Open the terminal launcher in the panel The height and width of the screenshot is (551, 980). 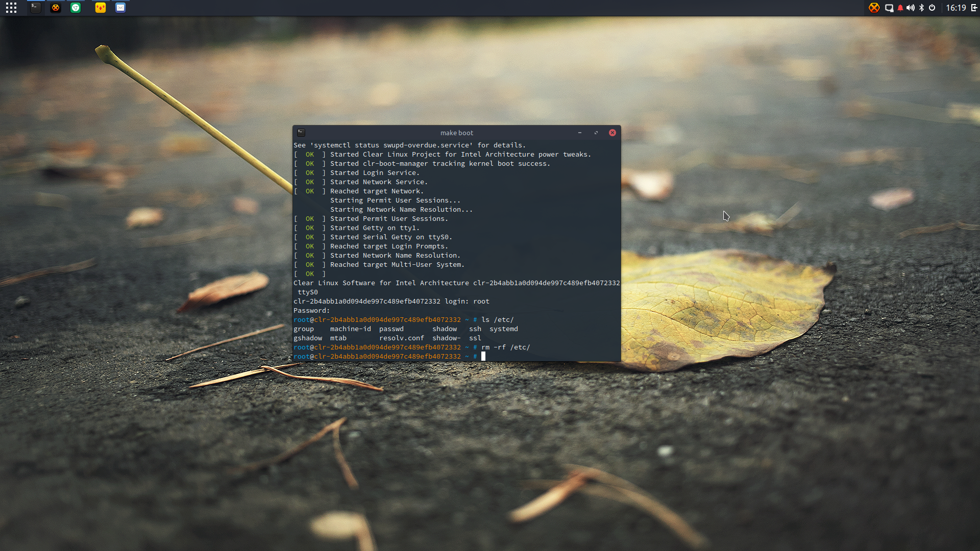[x=35, y=8]
